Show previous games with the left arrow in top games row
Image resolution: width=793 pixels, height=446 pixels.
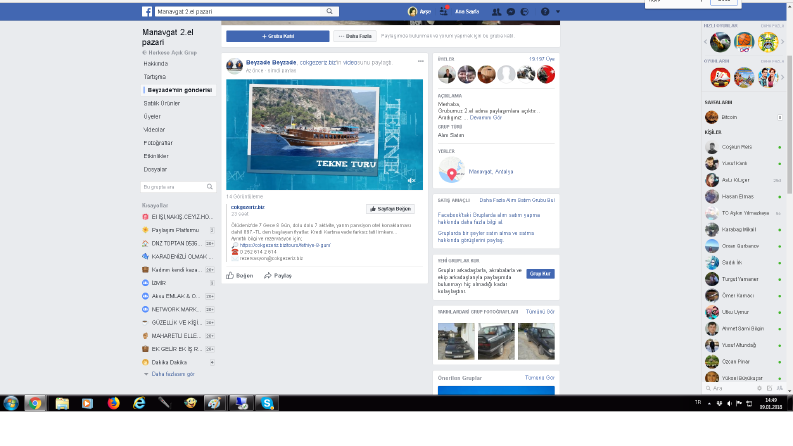[x=706, y=42]
